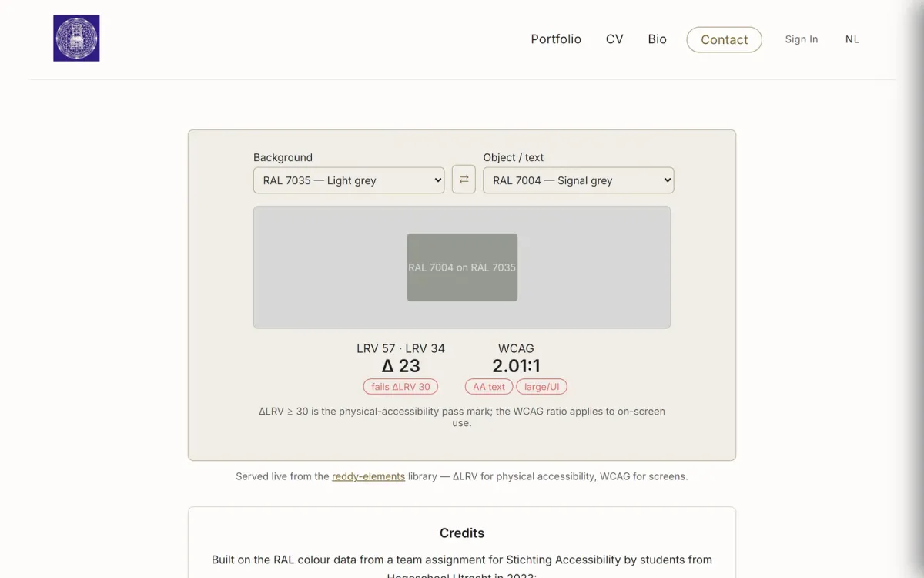Select the WCAG ratio value 2.01:1
The image size is (924, 578).
[516, 366]
